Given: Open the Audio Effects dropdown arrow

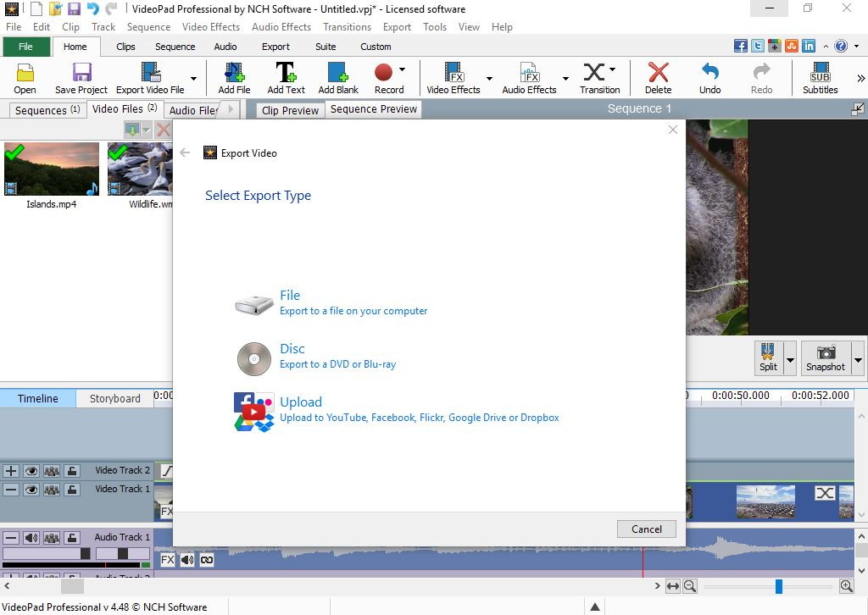Looking at the screenshot, I should pyautogui.click(x=565, y=78).
